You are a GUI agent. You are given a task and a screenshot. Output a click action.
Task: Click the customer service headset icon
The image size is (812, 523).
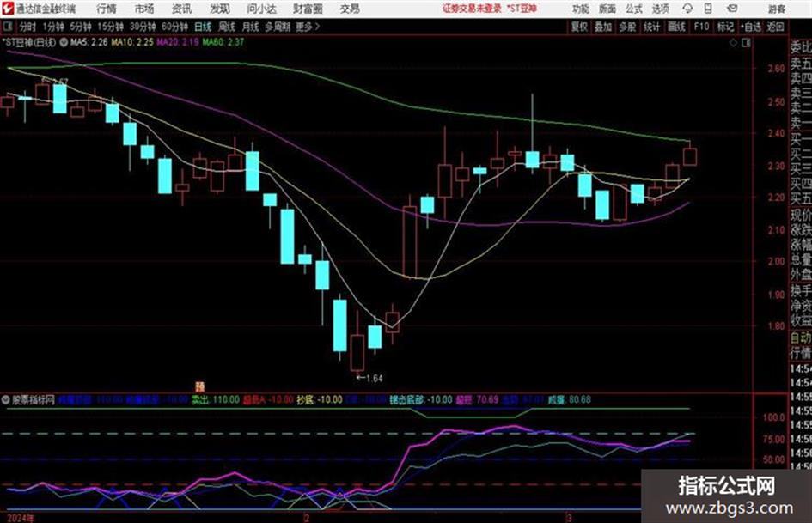[x=687, y=9]
